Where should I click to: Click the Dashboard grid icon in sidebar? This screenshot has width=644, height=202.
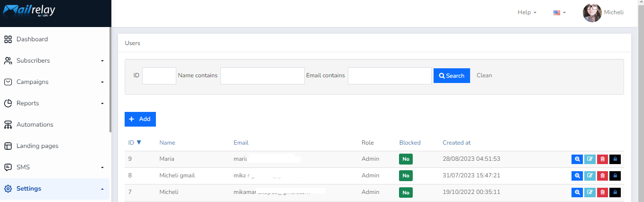pyautogui.click(x=8, y=39)
